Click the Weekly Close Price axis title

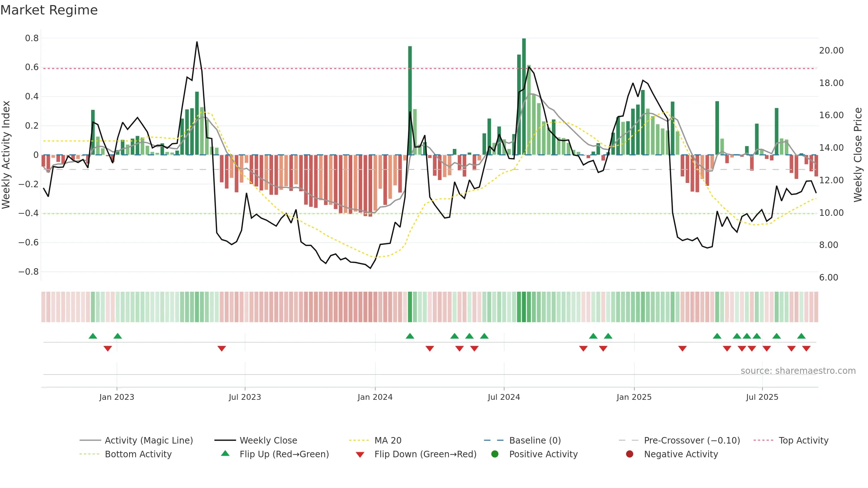pos(858,155)
